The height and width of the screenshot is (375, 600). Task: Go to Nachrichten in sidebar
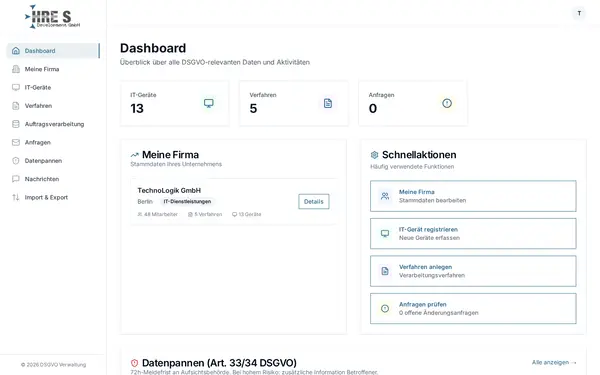53,179
